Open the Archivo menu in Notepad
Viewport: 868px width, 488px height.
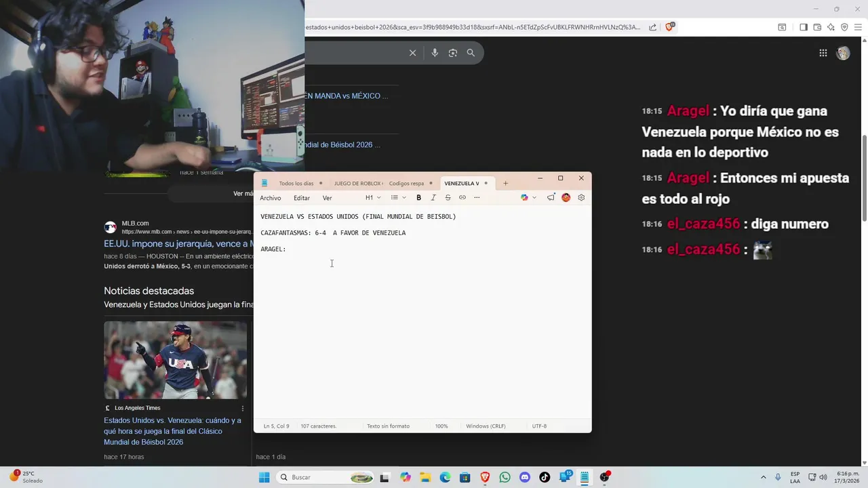(270, 198)
